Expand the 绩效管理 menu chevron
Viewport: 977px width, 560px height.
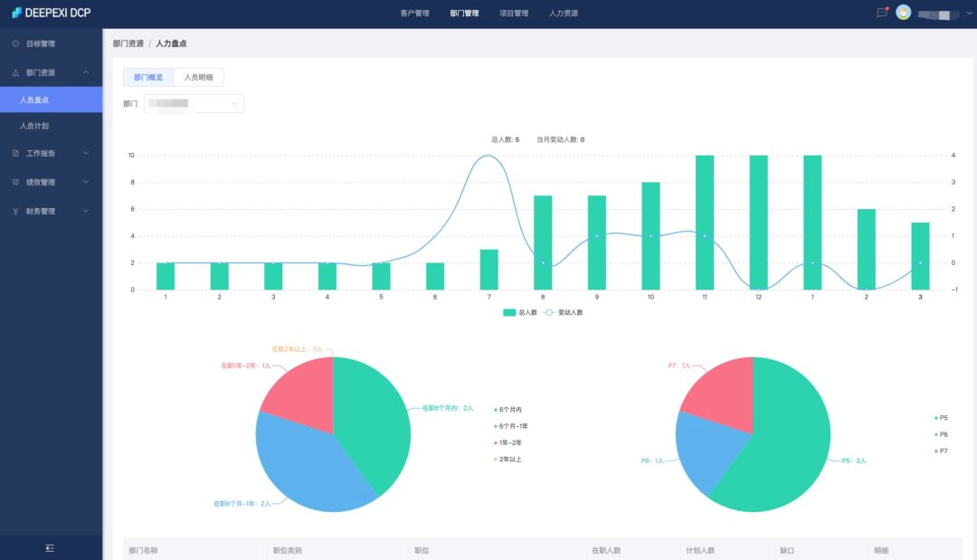86,182
